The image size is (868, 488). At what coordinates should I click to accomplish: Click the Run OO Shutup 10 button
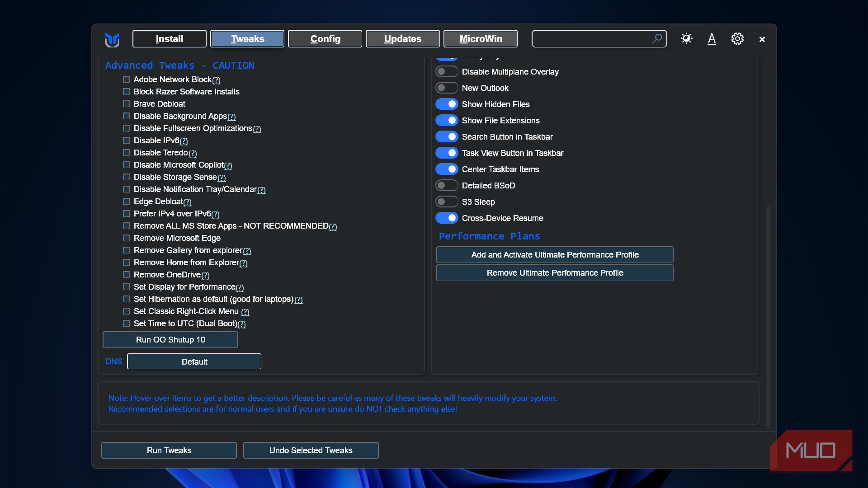click(170, 340)
